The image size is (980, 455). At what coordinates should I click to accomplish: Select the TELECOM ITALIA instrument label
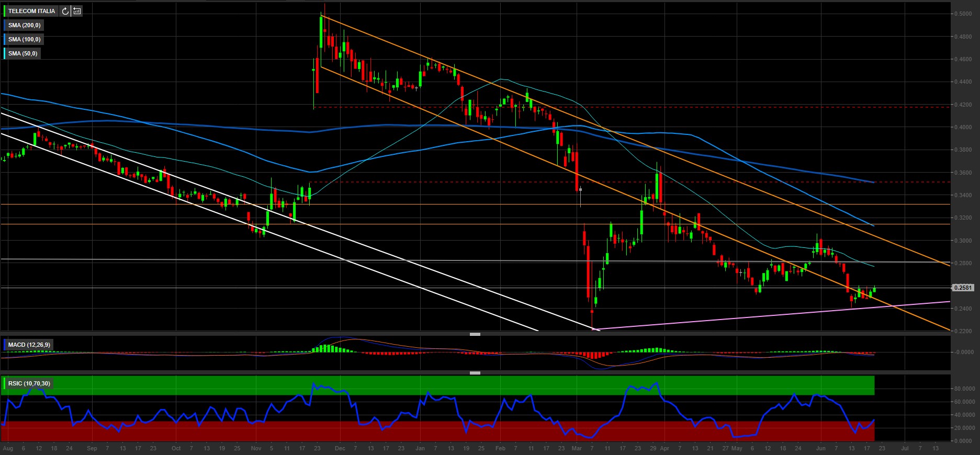point(31,11)
